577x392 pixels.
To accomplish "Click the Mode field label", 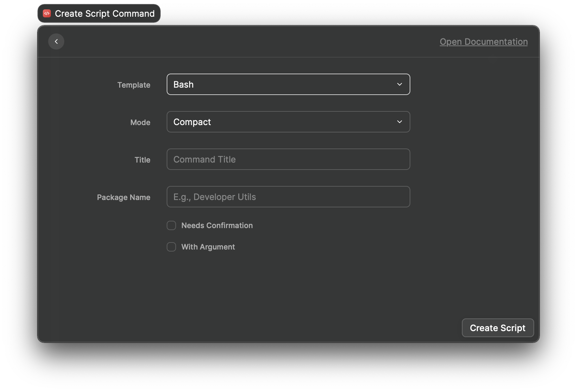I will coord(140,122).
